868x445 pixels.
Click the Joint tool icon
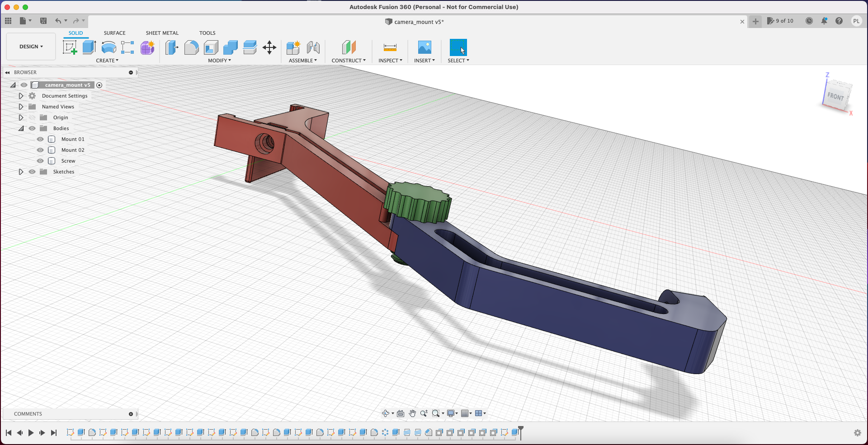[x=313, y=47]
